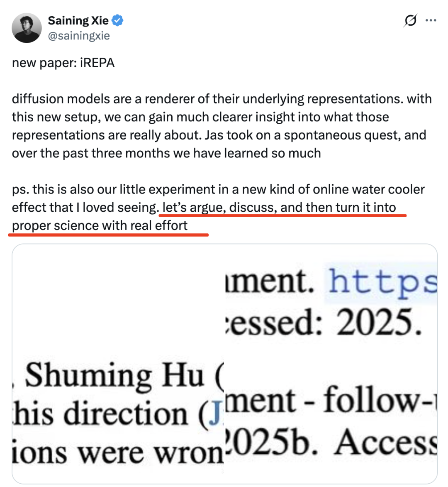
Task: Open the three-dot more options menu
Action: 431,20
